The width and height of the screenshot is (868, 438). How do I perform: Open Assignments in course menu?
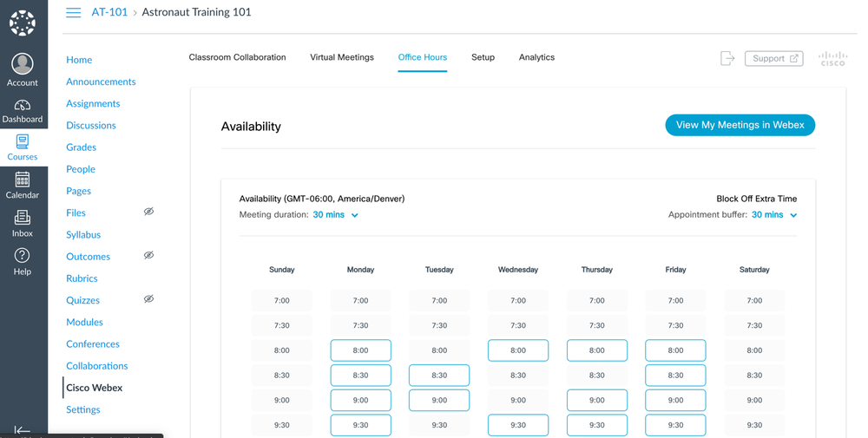pos(93,103)
